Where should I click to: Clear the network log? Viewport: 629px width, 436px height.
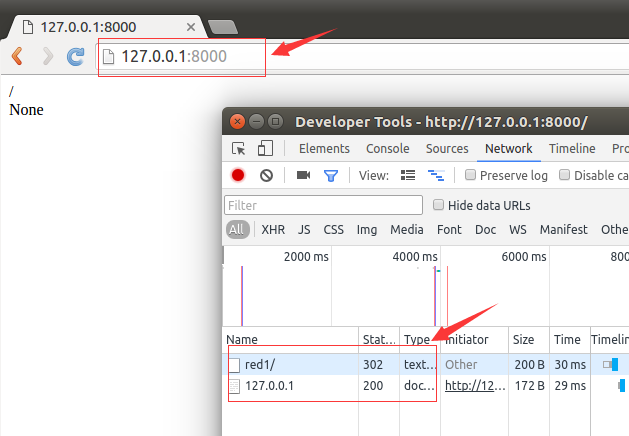(266, 175)
